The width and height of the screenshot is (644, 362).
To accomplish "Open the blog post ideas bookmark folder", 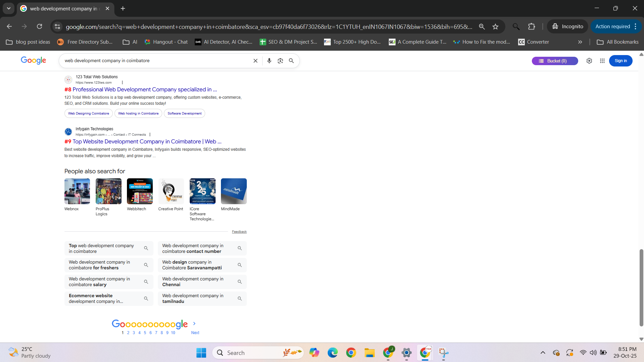I will pos(28,42).
